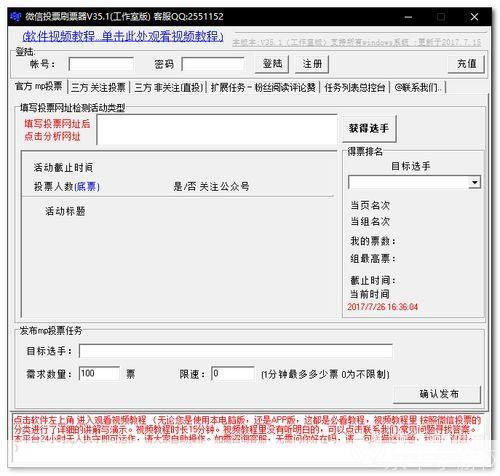Click the app icon in title bar
This screenshot has width=500, height=476.
[x=16, y=16]
